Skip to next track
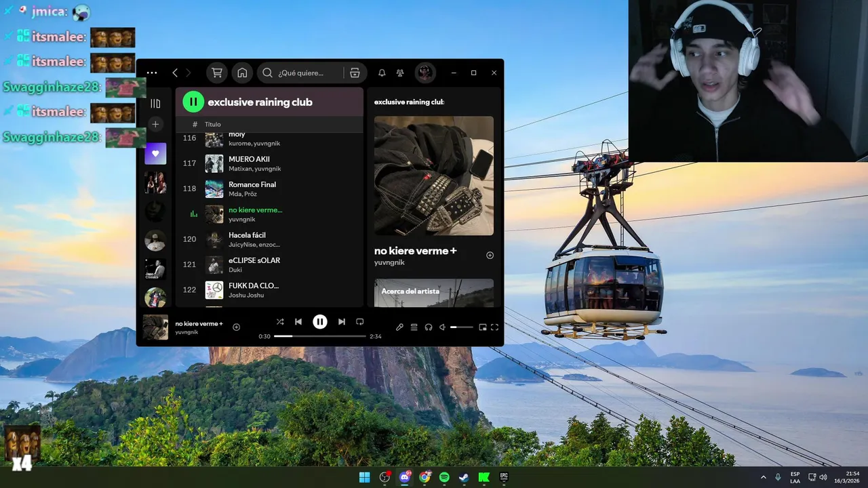 click(342, 322)
